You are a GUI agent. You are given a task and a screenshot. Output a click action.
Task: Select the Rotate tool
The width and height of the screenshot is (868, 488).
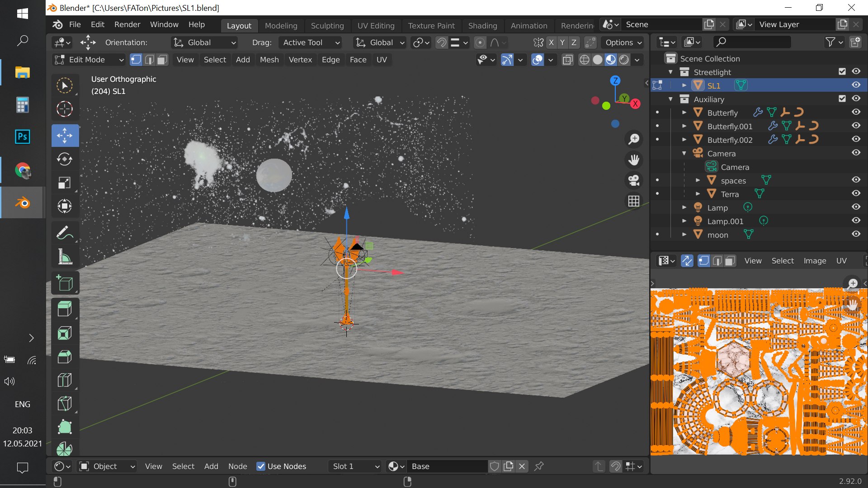65,159
